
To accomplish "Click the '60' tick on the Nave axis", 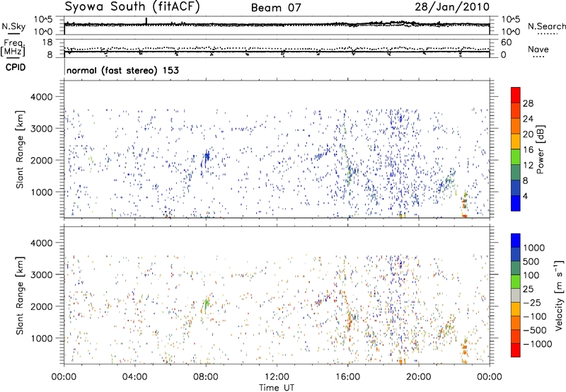I will [506, 42].
